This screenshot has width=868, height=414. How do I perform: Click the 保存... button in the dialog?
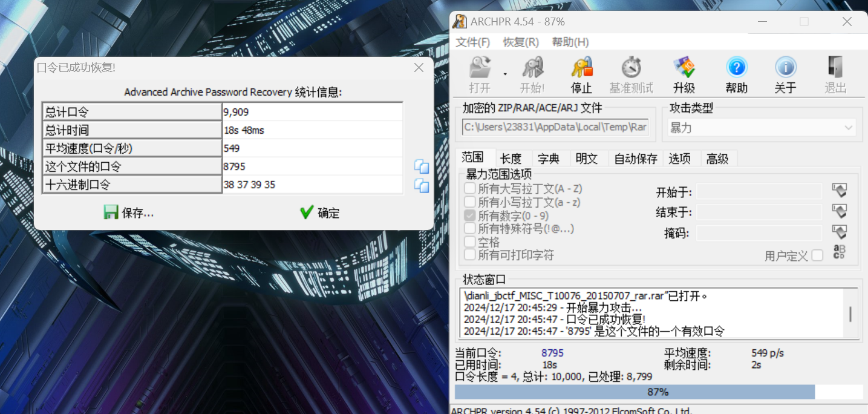128,212
